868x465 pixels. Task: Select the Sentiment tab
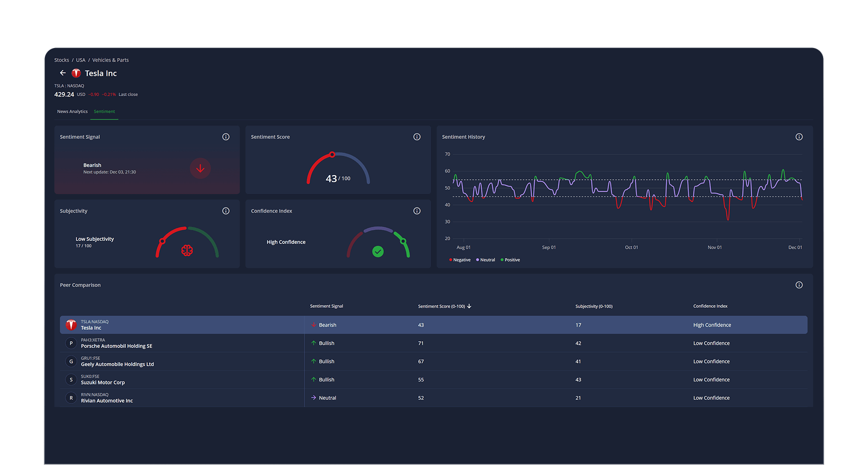[x=104, y=112]
